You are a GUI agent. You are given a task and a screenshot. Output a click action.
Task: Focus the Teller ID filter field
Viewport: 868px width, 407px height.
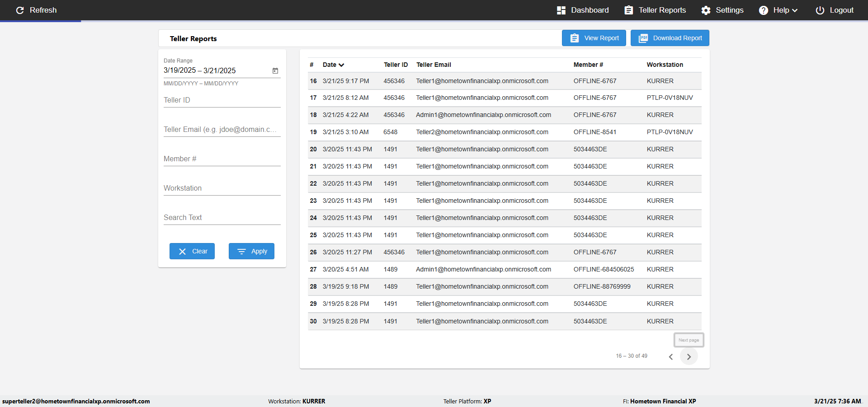point(222,100)
